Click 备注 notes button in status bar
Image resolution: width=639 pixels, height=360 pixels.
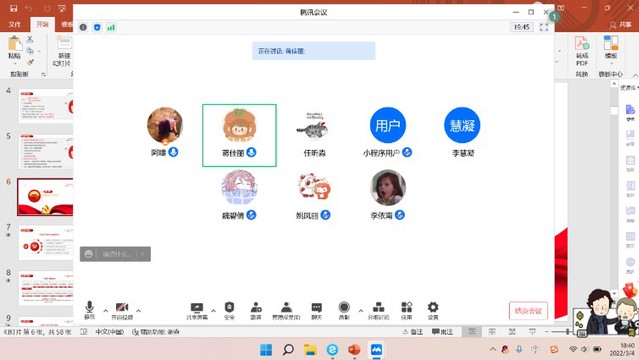pos(412,332)
